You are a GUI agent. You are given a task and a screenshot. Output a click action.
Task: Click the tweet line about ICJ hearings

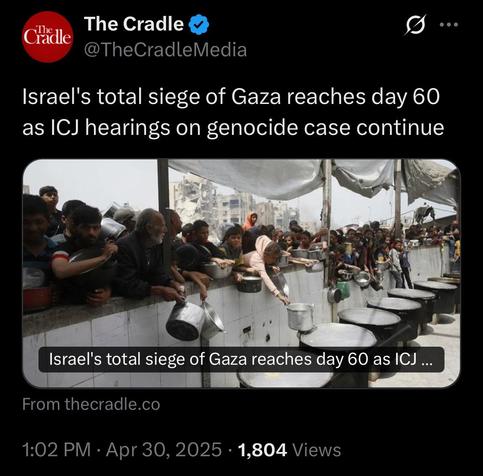pyautogui.click(x=233, y=128)
